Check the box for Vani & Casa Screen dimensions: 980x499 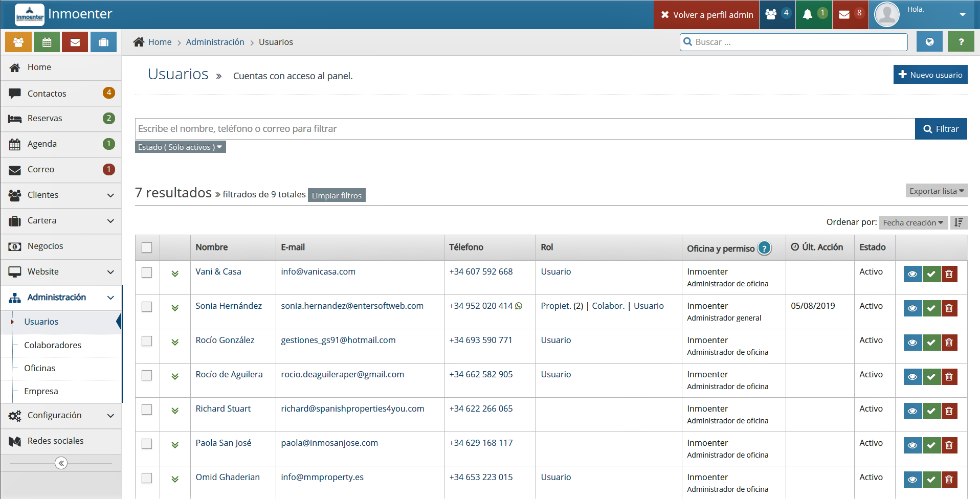(x=147, y=273)
